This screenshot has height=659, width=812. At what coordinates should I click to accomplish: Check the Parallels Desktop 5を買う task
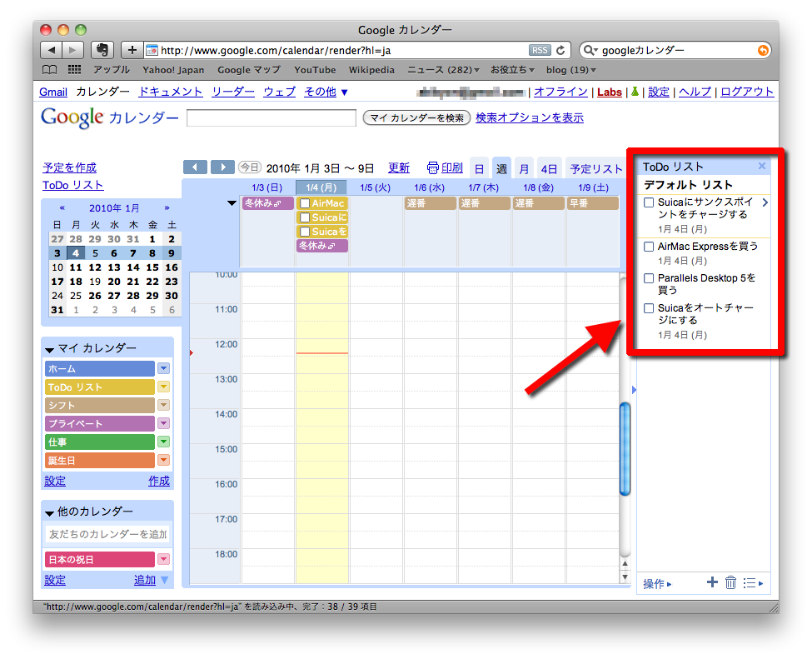[x=649, y=278]
